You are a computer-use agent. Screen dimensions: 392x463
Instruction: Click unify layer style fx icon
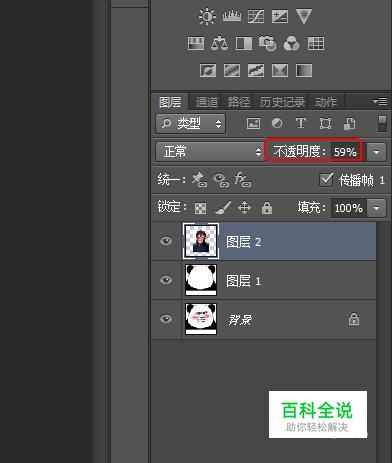242,180
